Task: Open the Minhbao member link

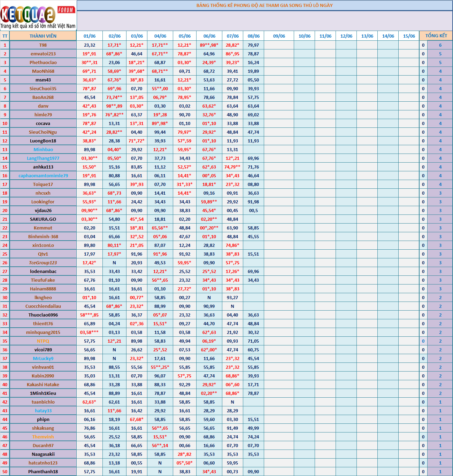Action: click(43, 149)
